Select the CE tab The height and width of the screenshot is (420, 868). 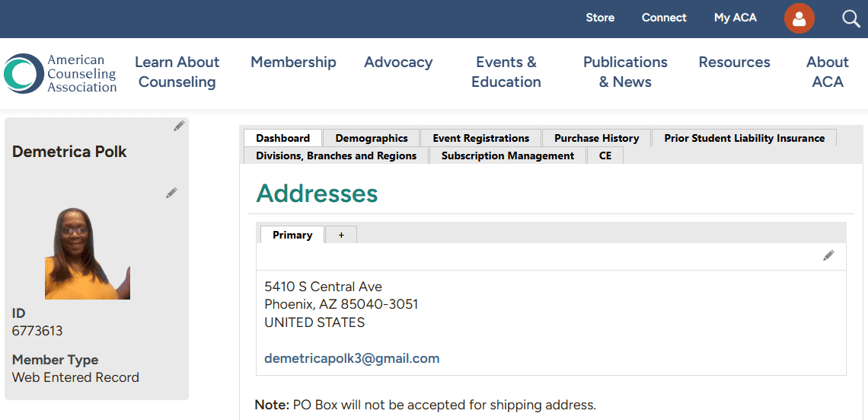tap(605, 155)
